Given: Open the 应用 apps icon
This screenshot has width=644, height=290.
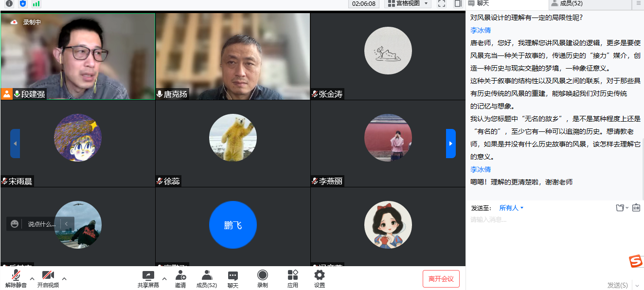Looking at the screenshot, I should [x=292, y=278].
